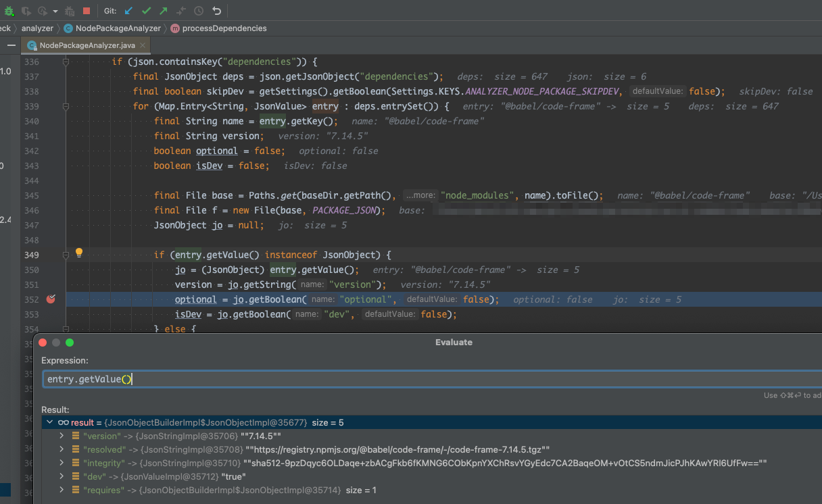The height and width of the screenshot is (504, 822).
Task: Roll back changes with the undo arrow icon
Action: 217,10
